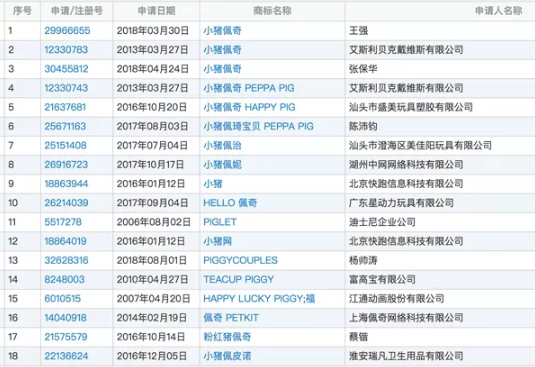535x367 pixels.
Task: Click the PIGLET trademark link
Action: pos(220,222)
